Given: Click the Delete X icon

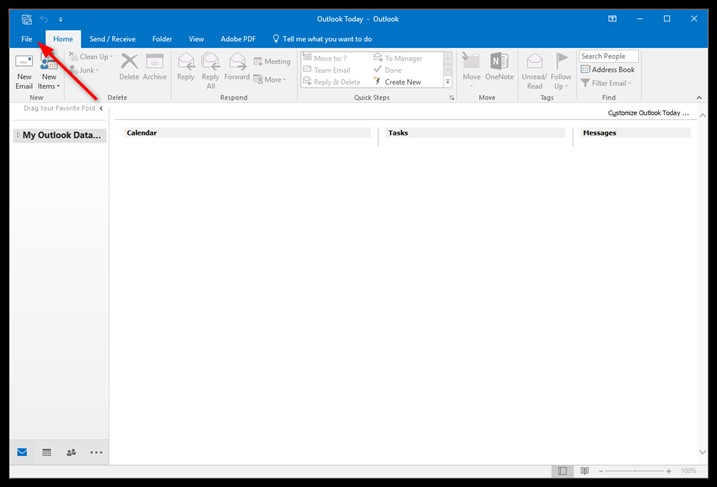Looking at the screenshot, I should point(129,61).
